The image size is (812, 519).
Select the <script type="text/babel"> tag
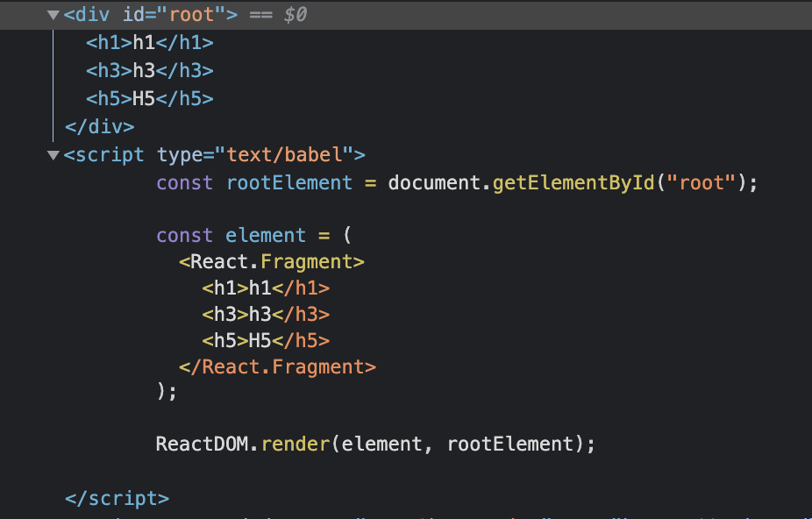(214, 155)
